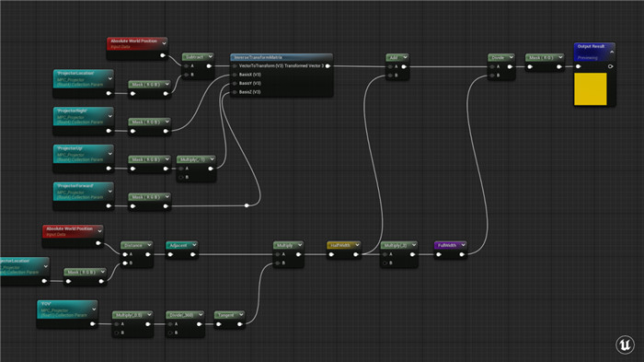This screenshot has height=362, width=644.
Task: Expand the Distance node chevron
Action: click(x=149, y=245)
